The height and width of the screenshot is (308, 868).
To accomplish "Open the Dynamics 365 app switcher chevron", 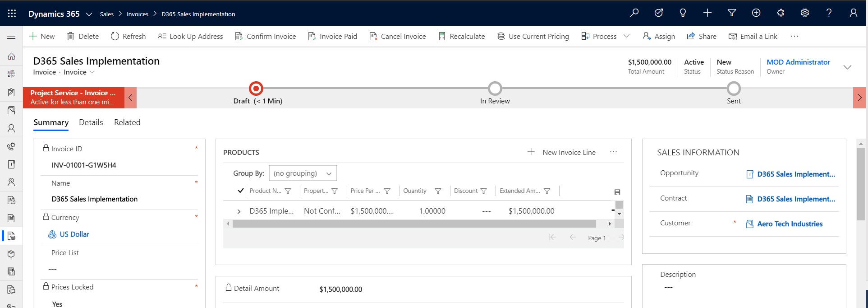I will (89, 14).
